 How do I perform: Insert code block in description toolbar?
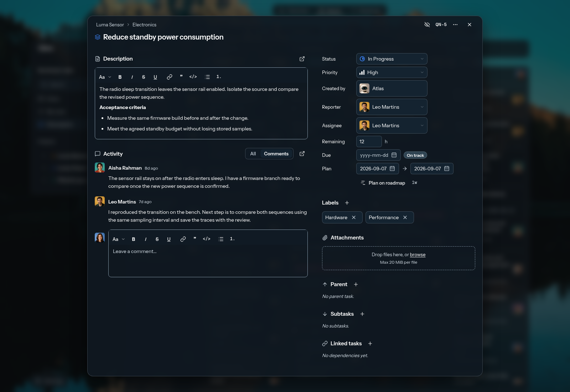193,77
